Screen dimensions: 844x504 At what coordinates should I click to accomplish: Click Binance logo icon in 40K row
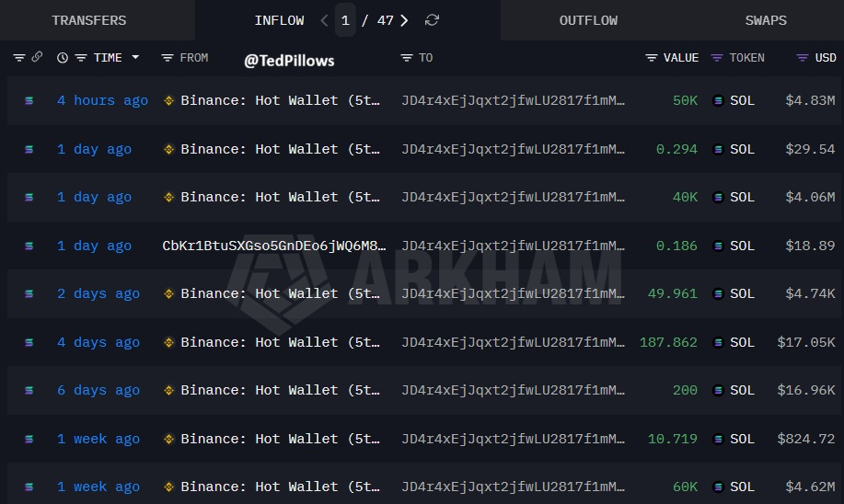168,197
